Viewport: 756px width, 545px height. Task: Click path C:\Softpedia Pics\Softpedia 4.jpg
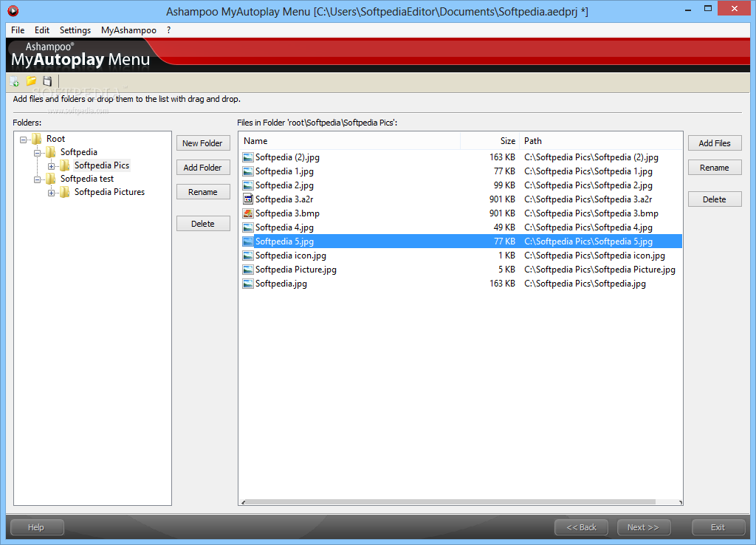(588, 227)
